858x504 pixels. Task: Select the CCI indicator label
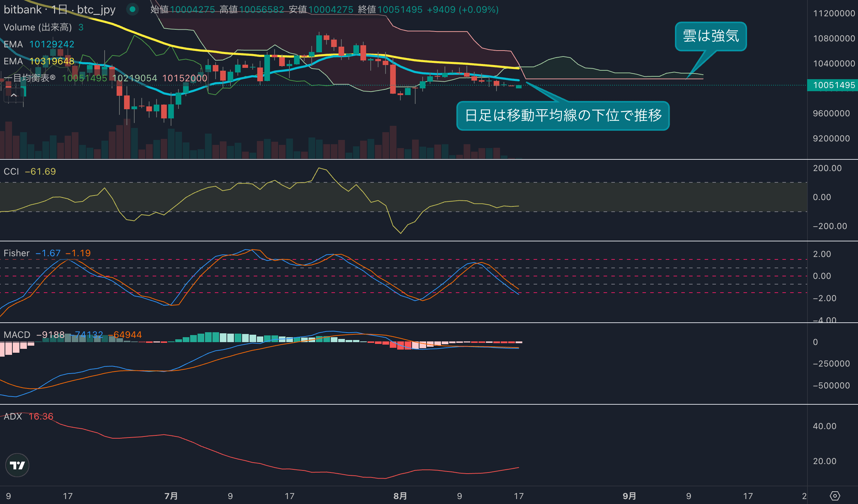coord(11,171)
